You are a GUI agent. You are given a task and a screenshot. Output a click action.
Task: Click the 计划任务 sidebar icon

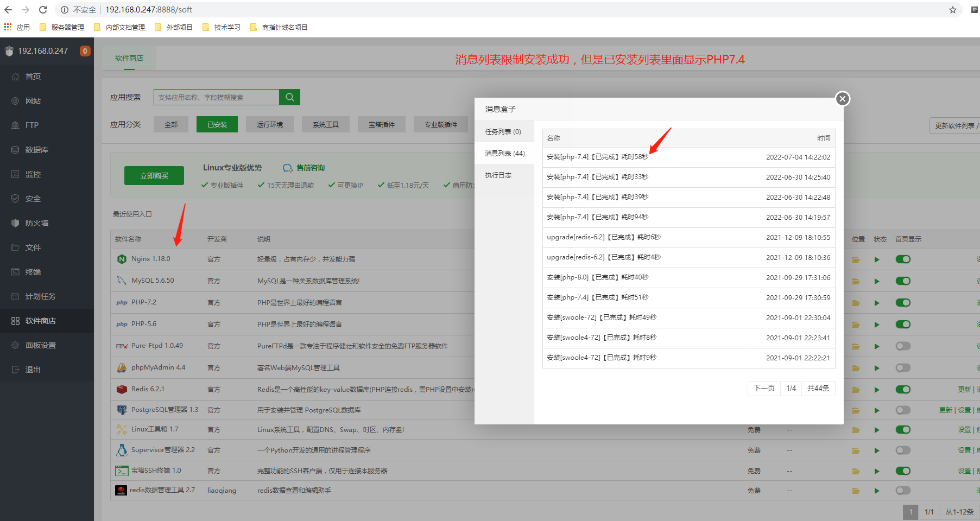[15, 296]
